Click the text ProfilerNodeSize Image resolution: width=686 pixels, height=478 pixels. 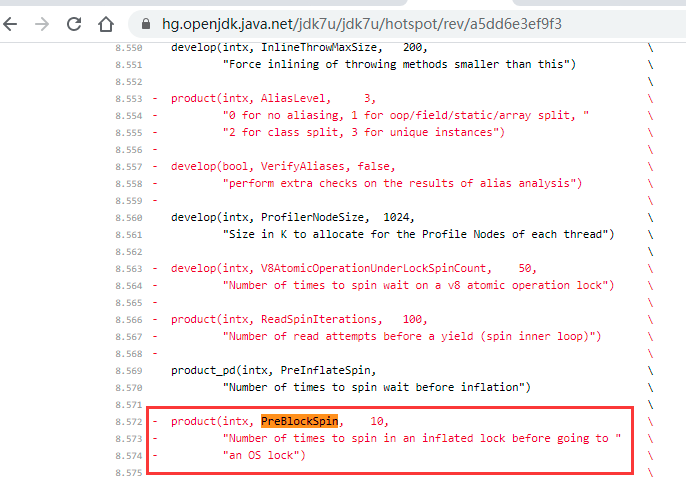coord(312,217)
